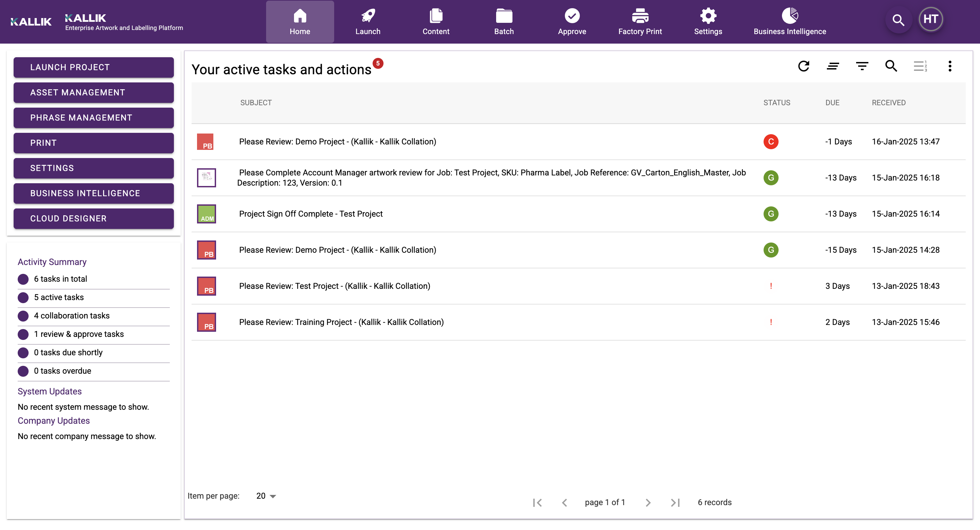The image size is (980, 530).
Task: Open the kebab menu above the task table
Action: click(950, 66)
